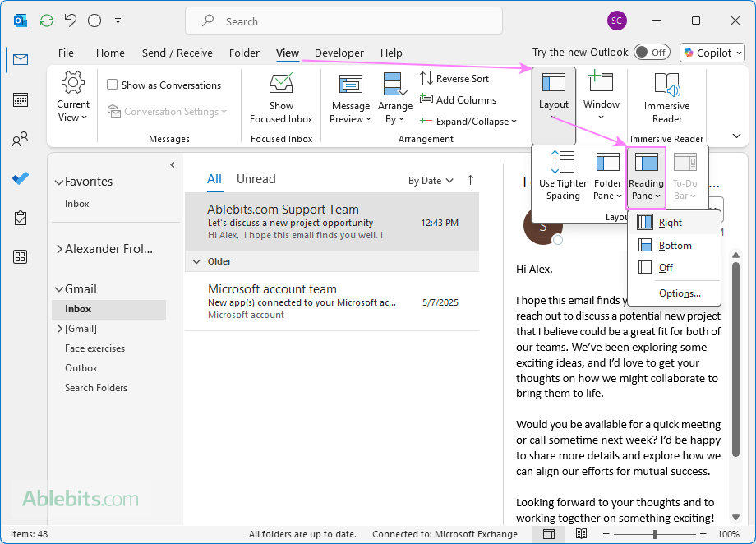Viewport: 756px width, 544px height.
Task: Open the Calendar module in sidebar
Action: (21, 99)
